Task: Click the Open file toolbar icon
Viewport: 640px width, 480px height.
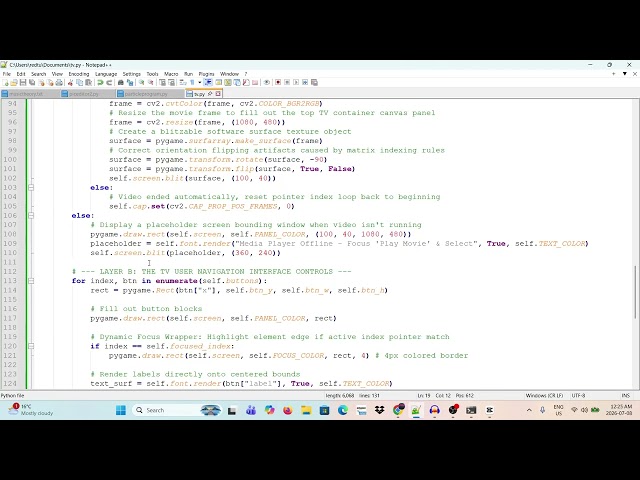Action: coord(14,82)
